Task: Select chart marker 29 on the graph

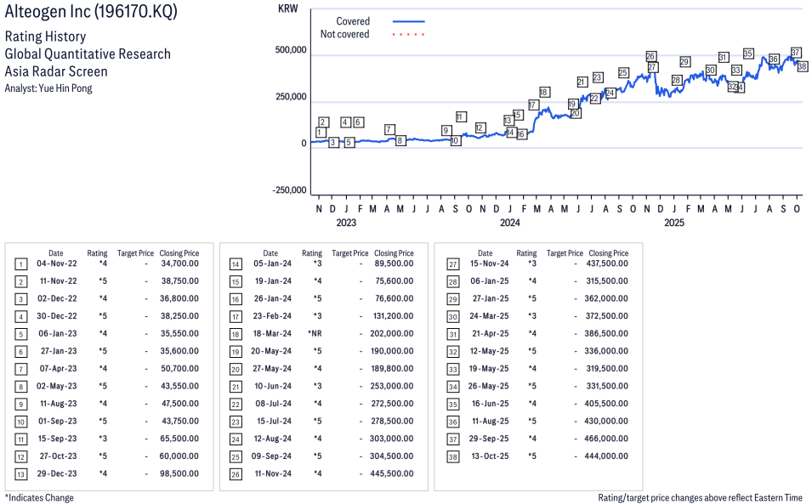Action: coord(684,62)
